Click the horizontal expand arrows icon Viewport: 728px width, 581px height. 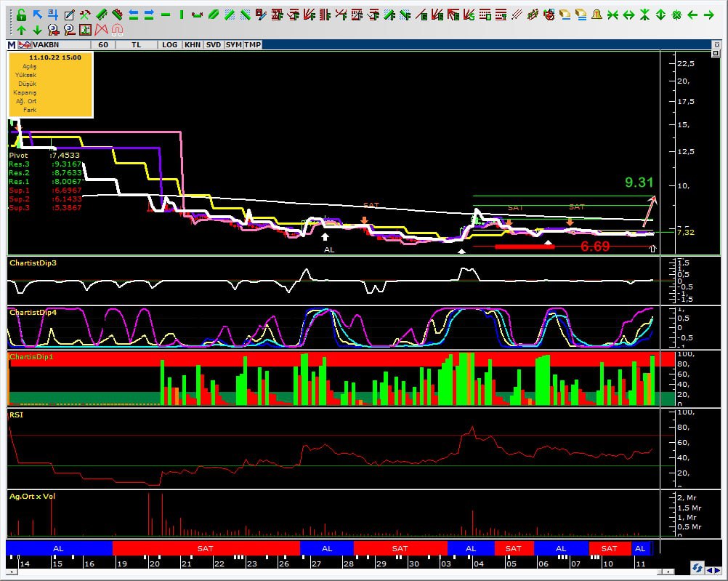[628, 15]
